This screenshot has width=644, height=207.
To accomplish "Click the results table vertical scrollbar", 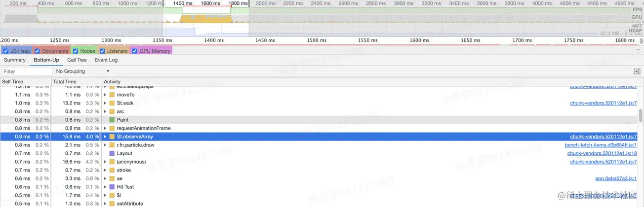I will [641, 116].
